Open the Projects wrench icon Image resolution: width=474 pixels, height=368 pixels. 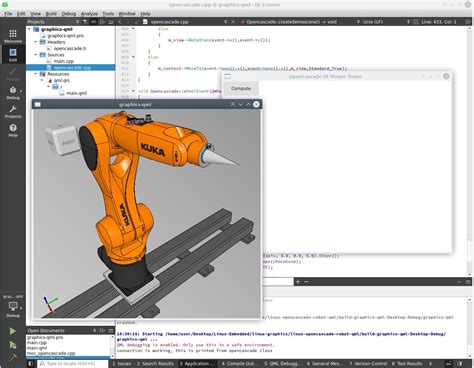13,112
